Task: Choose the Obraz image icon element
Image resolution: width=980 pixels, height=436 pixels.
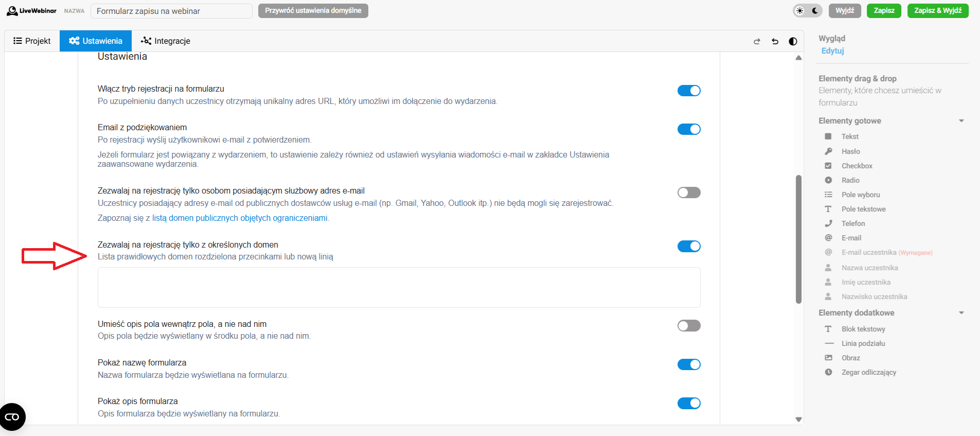Action: [828, 358]
